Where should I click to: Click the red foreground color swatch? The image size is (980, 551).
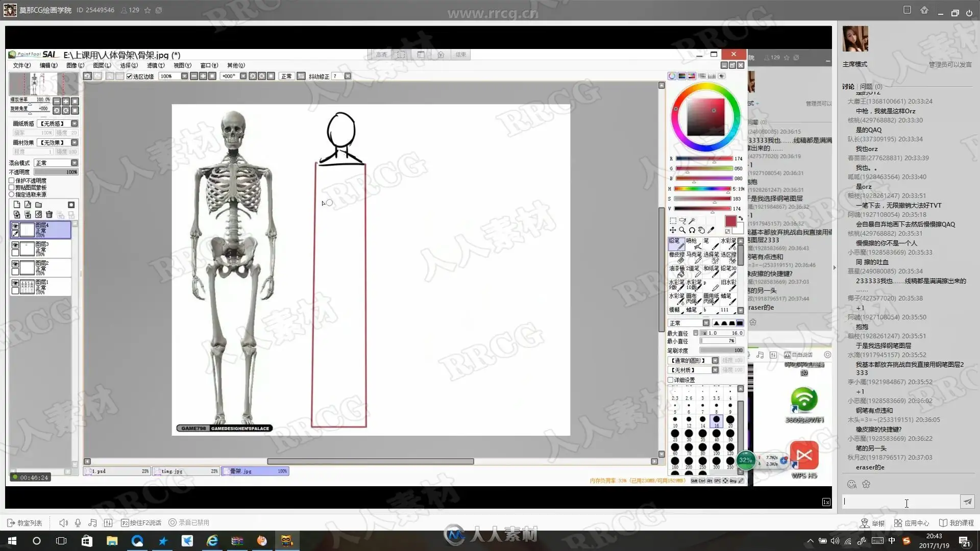tap(730, 221)
